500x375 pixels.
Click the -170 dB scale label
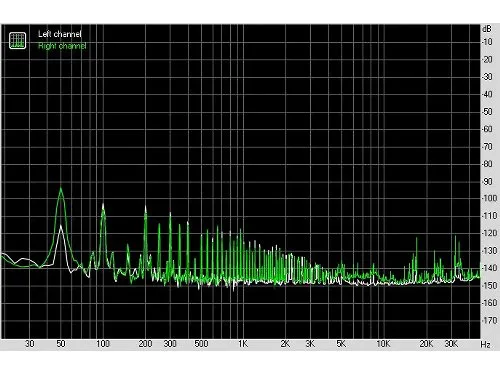[490, 320]
